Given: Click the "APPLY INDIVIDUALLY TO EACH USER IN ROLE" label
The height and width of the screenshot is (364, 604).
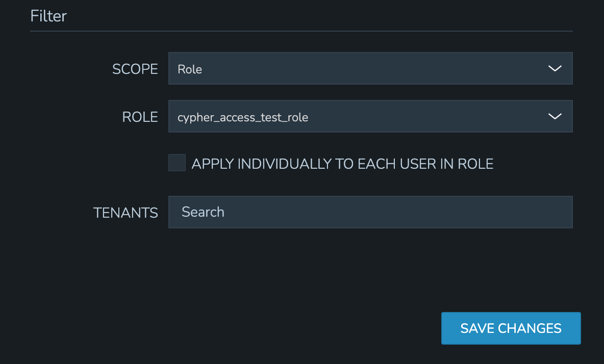Looking at the screenshot, I should coord(342,164).
